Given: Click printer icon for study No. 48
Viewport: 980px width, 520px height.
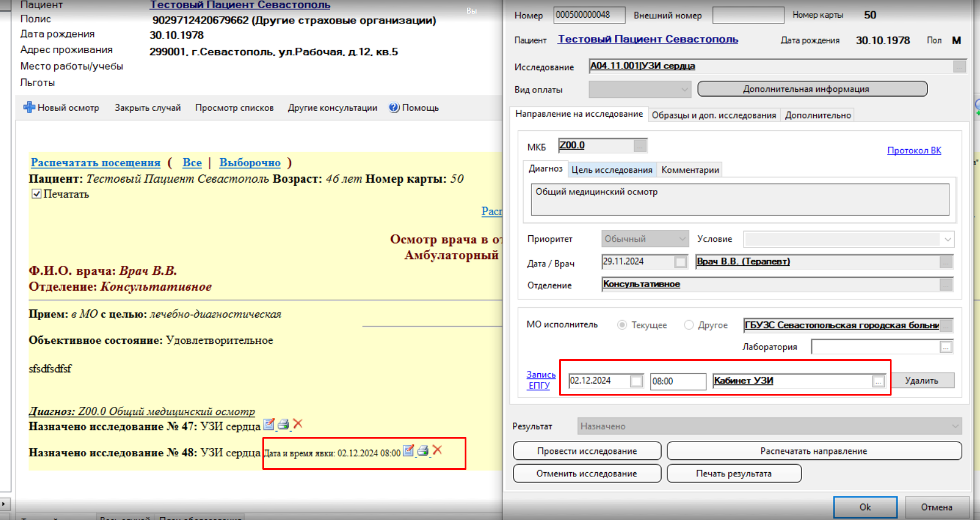Looking at the screenshot, I should 423,451.
